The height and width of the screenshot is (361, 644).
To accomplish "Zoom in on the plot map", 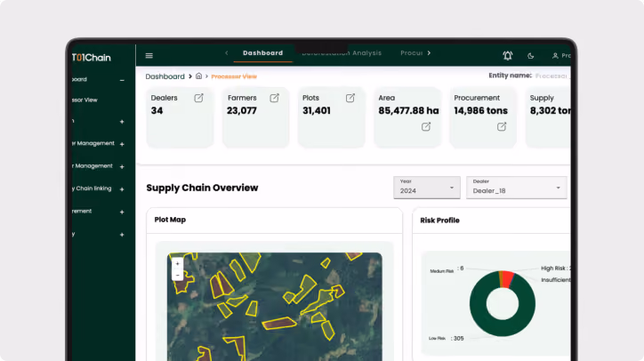I will click(x=177, y=264).
